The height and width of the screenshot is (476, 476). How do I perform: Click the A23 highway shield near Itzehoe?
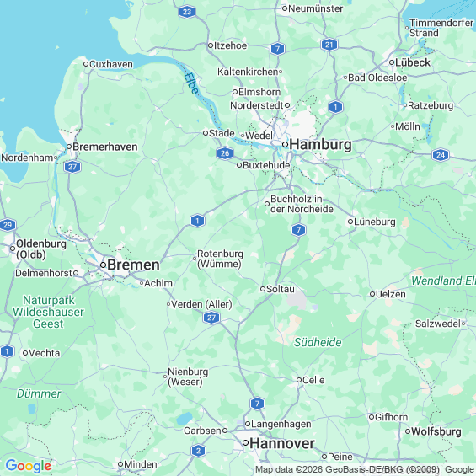pos(187,12)
